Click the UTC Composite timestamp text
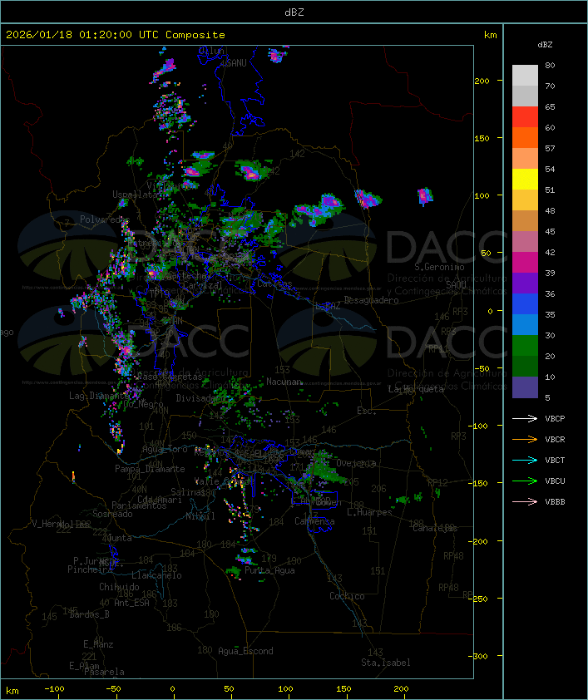 [116, 35]
